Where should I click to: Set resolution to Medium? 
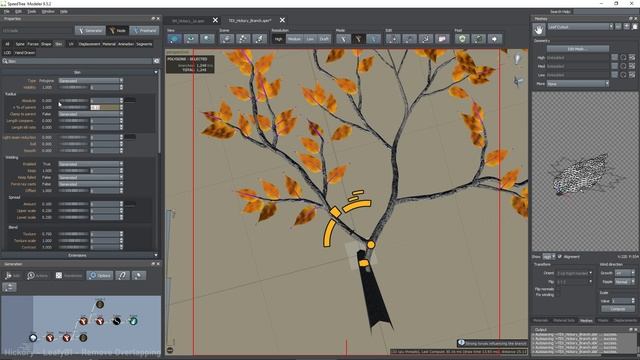294,39
